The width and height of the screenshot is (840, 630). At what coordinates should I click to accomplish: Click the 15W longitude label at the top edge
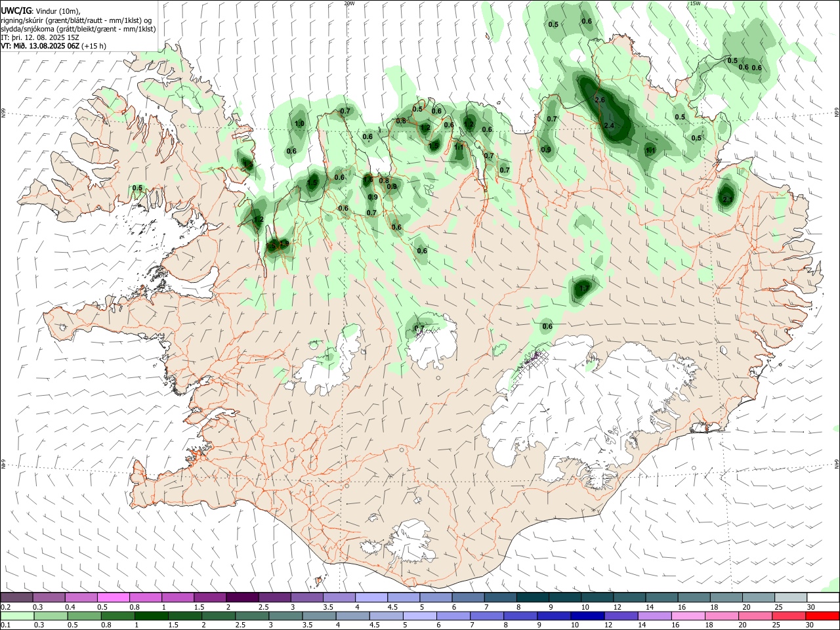pyautogui.click(x=695, y=3)
